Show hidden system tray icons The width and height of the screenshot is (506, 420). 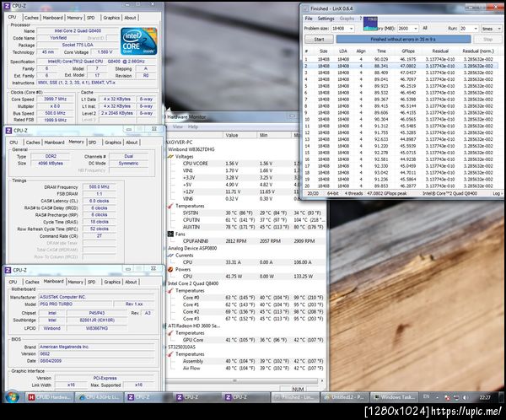point(437,398)
